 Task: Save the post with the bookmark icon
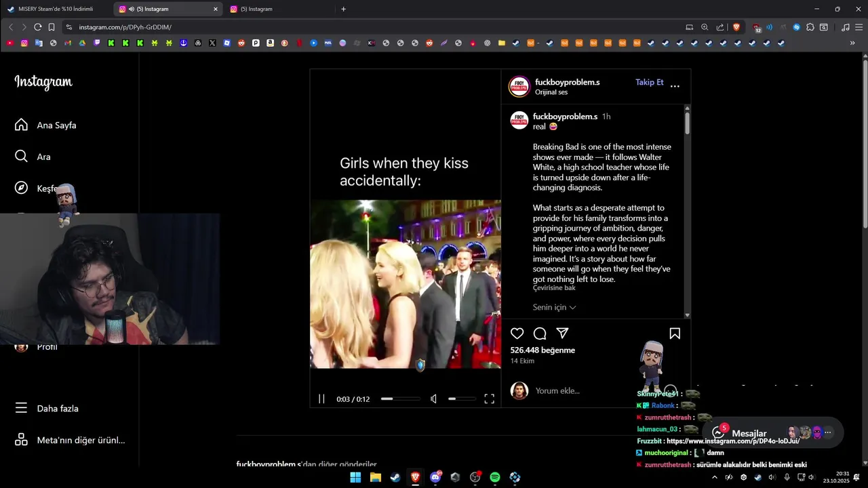[x=675, y=333]
